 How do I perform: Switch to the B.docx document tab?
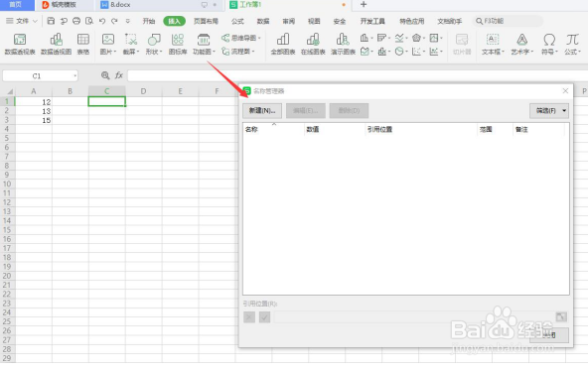(160, 5)
